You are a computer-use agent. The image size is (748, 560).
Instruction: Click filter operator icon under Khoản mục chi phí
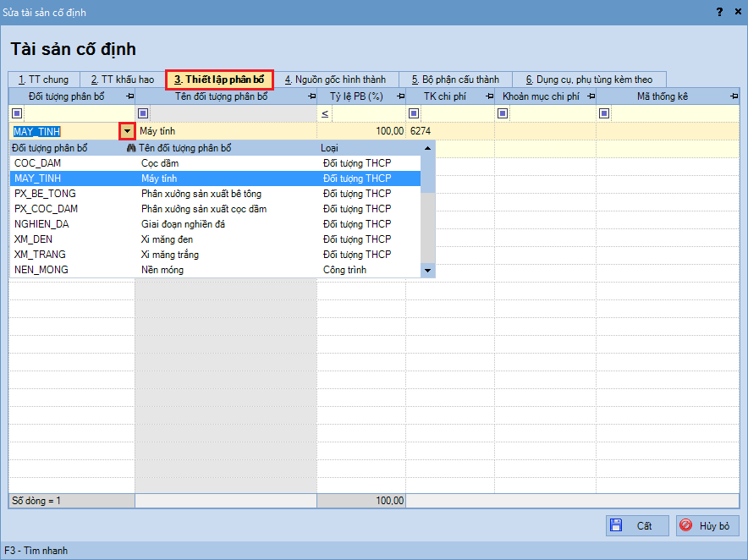coord(503,113)
